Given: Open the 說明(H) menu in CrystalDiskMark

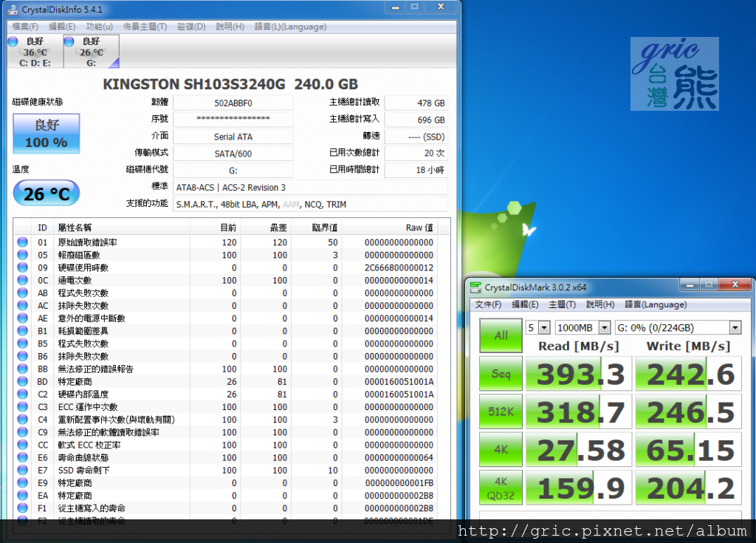Looking at the screenshot, I should (600, 304).
